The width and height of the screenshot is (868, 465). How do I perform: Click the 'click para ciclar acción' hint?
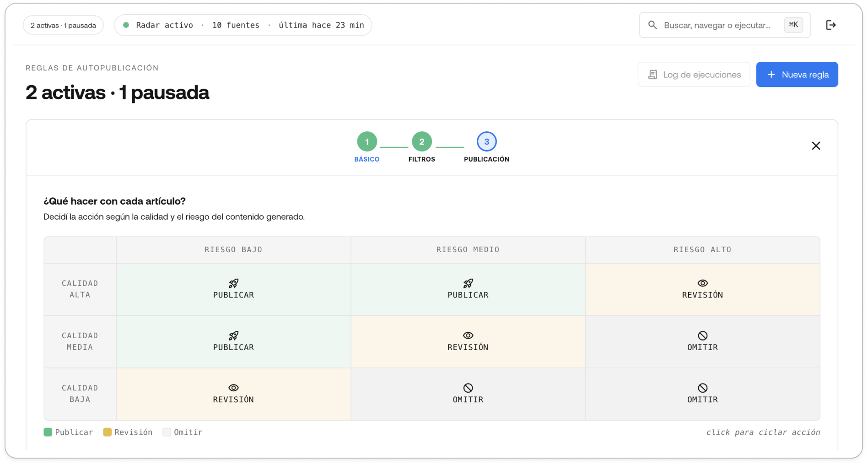click(763, 432)
